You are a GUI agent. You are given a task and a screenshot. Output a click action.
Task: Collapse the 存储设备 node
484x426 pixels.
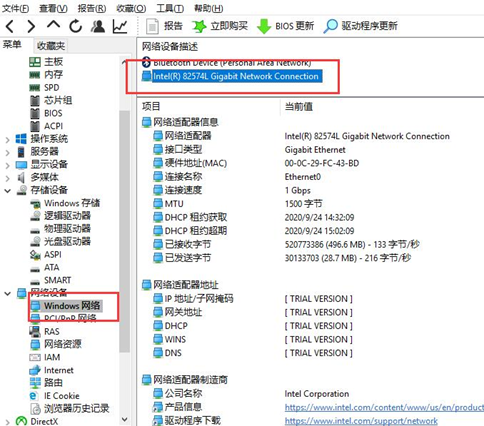(x=7, y=191)
